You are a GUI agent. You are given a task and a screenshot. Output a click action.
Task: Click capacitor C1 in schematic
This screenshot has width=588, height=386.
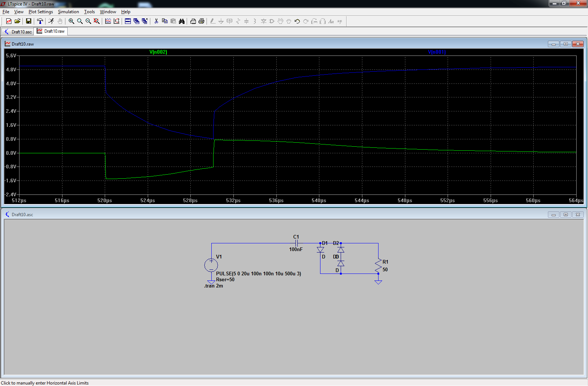[x=296, y=243]
